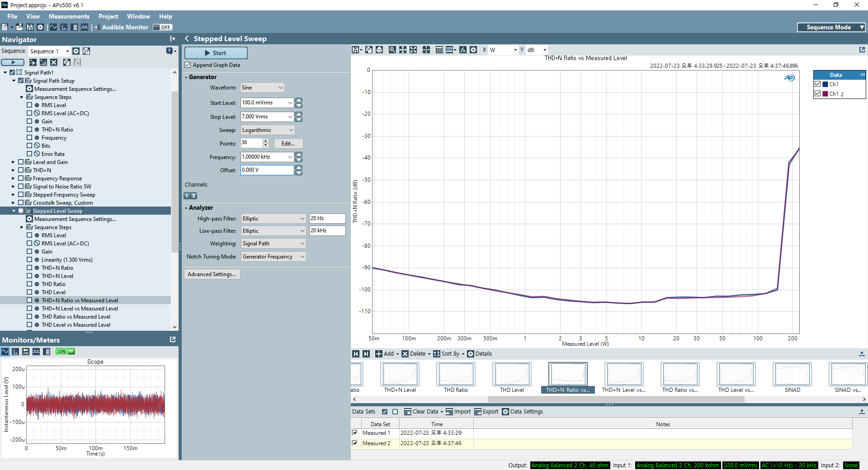This screenshot has height=470, width=868.
Task: Open the Measurements menu
Action: pos(69,16)
